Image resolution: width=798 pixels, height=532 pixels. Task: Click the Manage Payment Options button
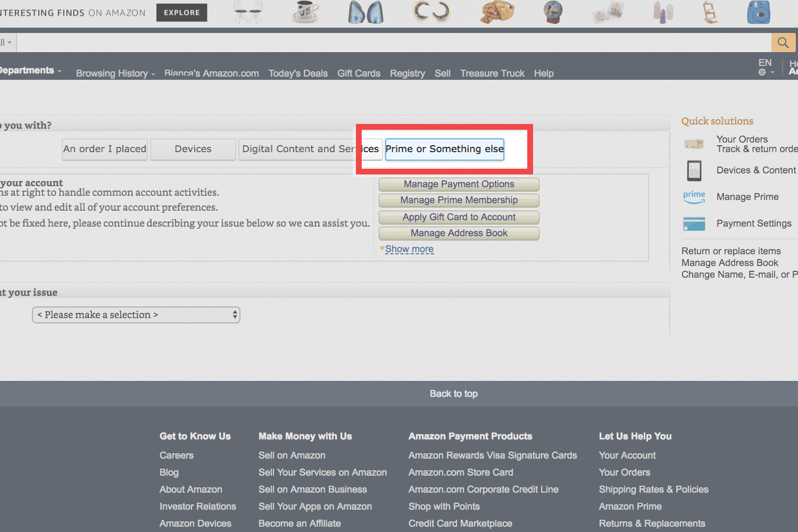[x=458, y=184]
